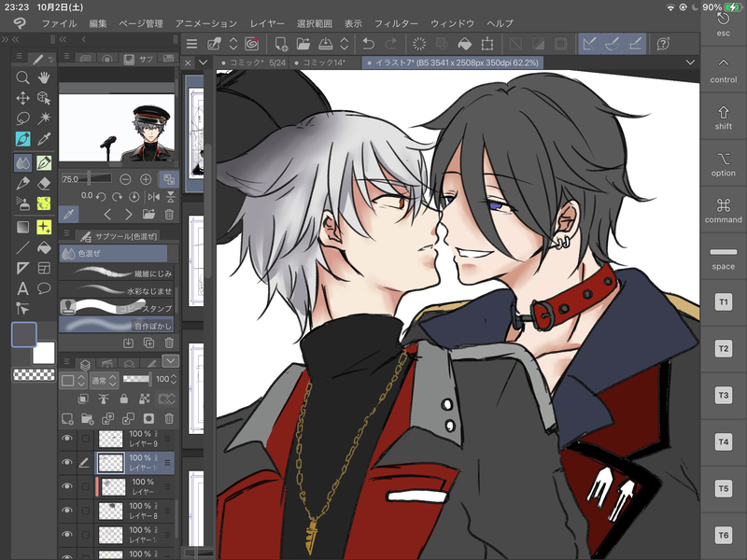Tap the command modifier key
Viewport: 747px width, 560px height.
click(723, 211)
